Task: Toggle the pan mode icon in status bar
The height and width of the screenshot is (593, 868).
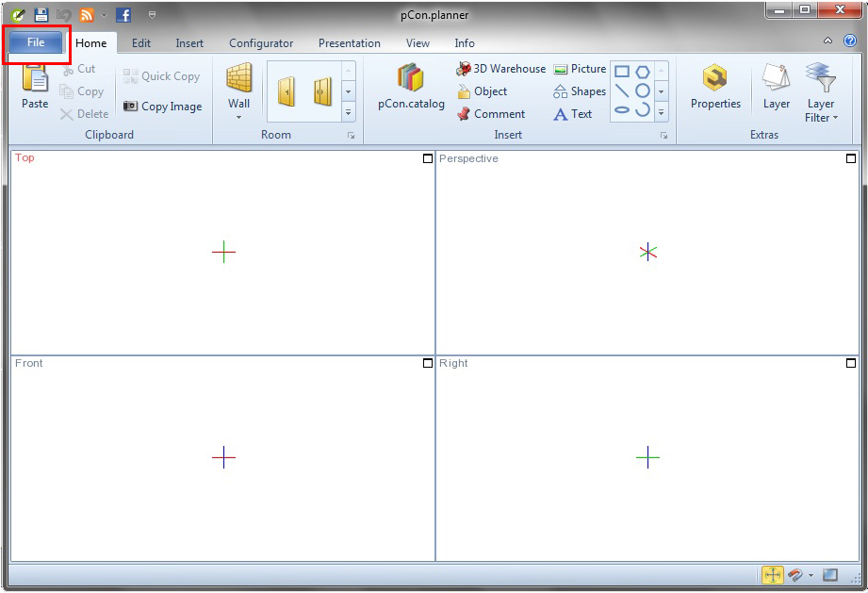Action: point(772,575)
